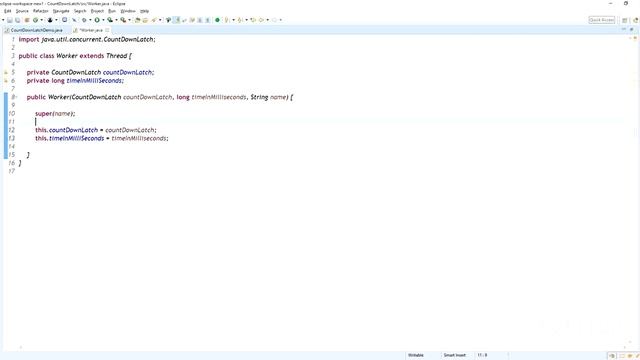Click warning marker on line 6
Viewport: 640px width, 360px height.
[x=6, y=81]
